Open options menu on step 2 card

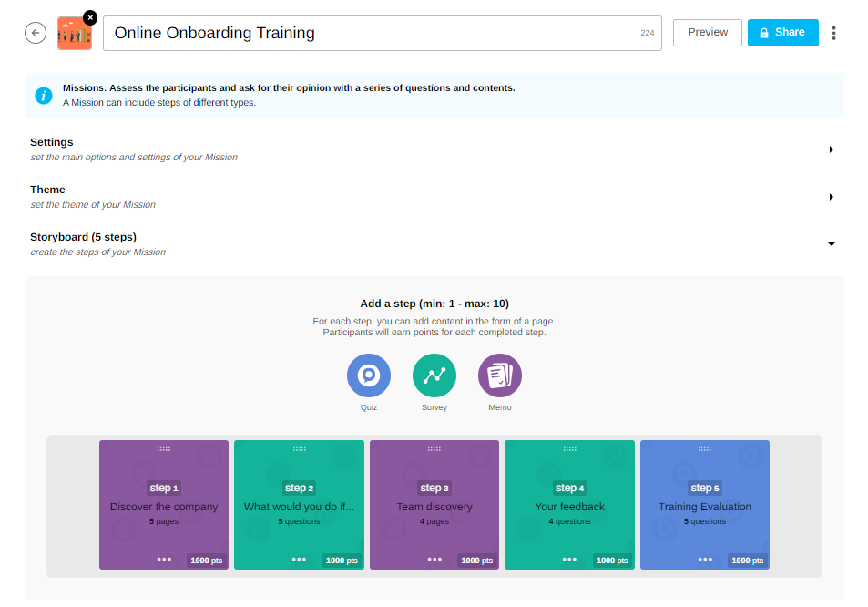pos(299,560)
